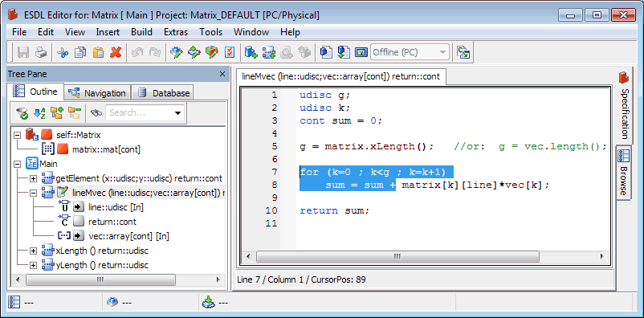This screenshot has width=644, height=318.
Task: Open the View menu
Action: pyautogui.click(x=75, y=32)
